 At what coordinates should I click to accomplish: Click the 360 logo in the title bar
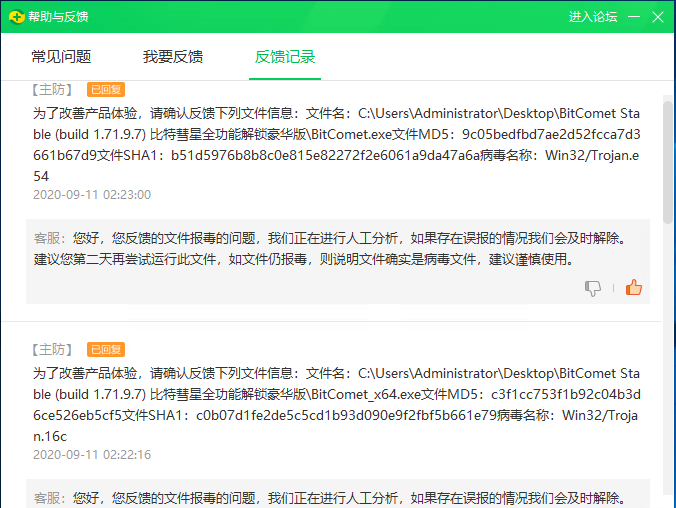pos(16,17)
